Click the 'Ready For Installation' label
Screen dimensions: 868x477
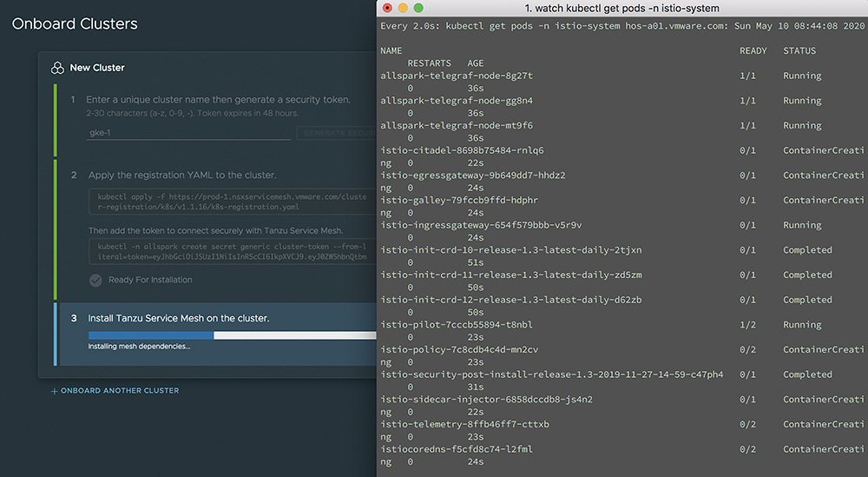150,280
